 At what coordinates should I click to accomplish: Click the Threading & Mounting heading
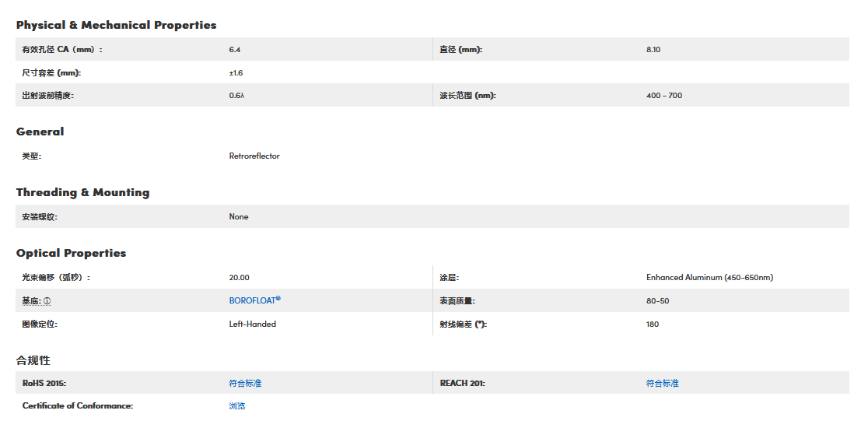(x=82, y=192)
